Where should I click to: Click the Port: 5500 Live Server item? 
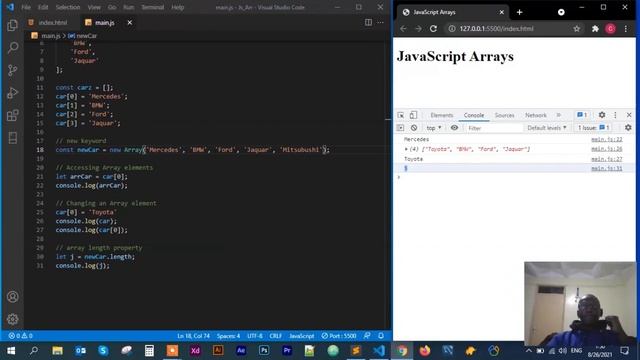pyautogui.click(x=339, y=336)
